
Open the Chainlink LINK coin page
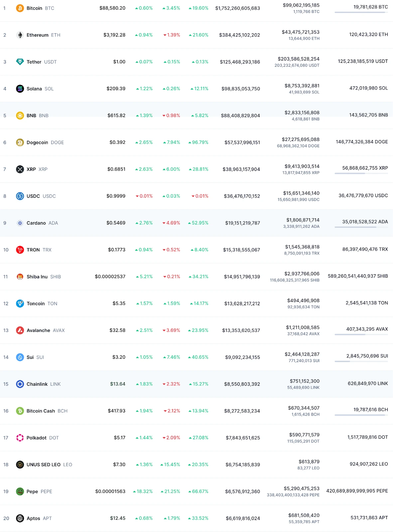tap(44, 384)
